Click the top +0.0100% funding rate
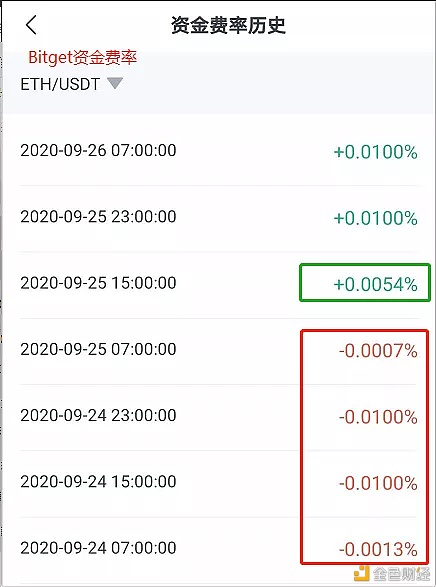Viewport: 436px width, 587px height. tap(375, 152)
